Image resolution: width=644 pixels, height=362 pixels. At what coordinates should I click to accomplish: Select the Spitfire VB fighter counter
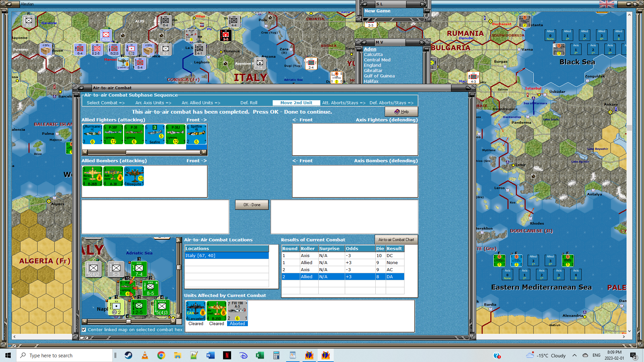click(196, 134)
